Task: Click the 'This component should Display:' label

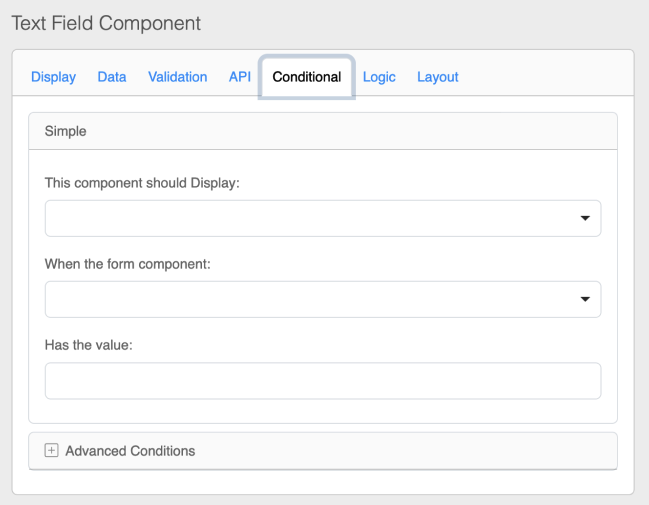Action: pyautogui.click(x=142, y=184)
